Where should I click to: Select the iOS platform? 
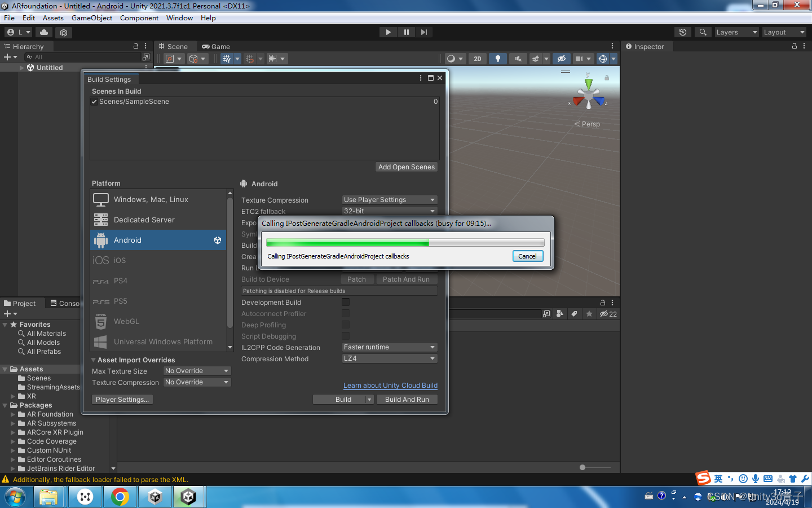pos(158,260)
